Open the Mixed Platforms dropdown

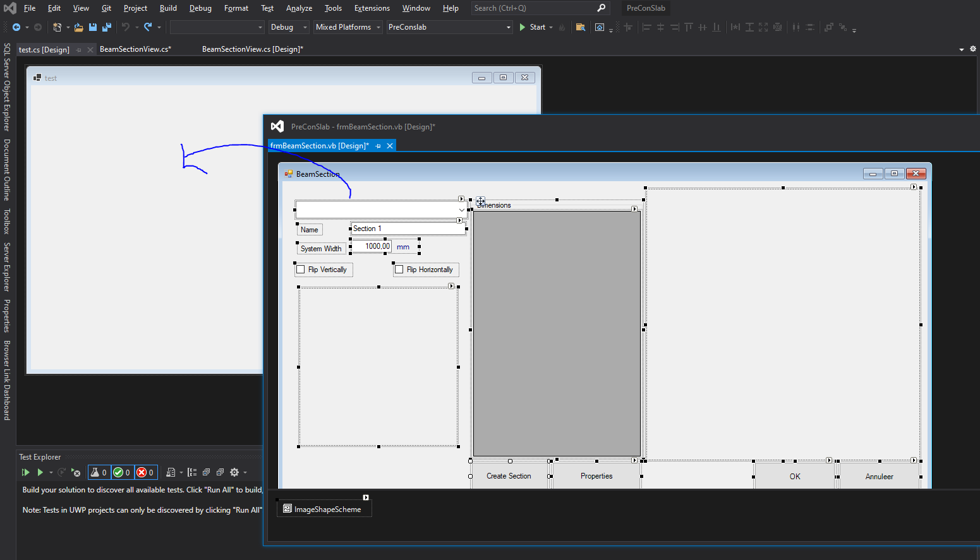click(348, 27)
